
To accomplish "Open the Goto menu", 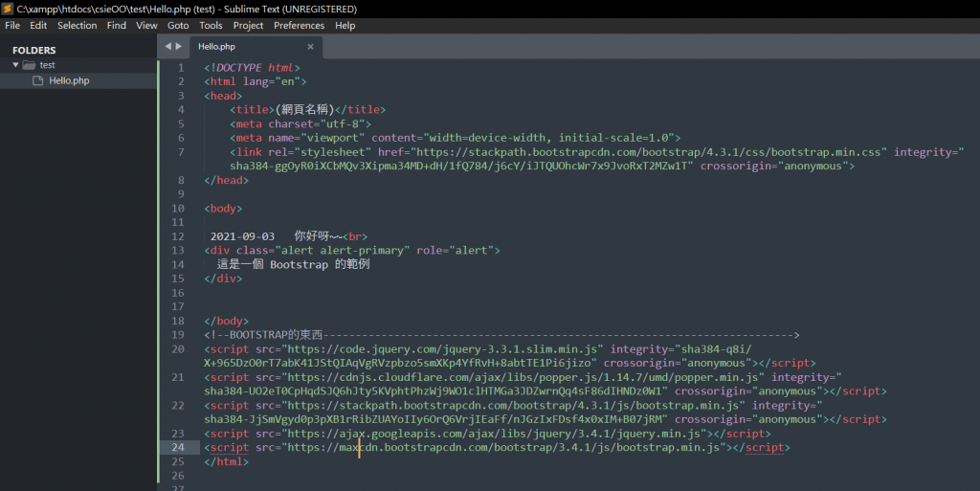I will click(x=178, y=26).
